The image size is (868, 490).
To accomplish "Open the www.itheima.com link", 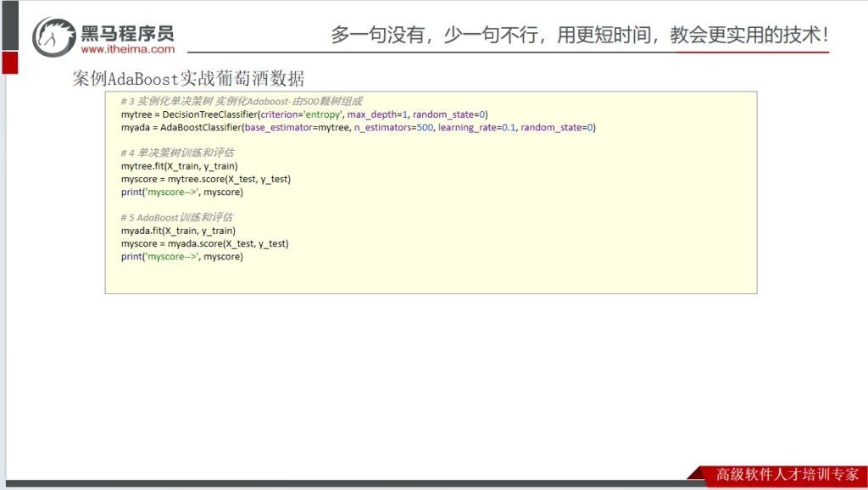I will [x=128, y=49].
